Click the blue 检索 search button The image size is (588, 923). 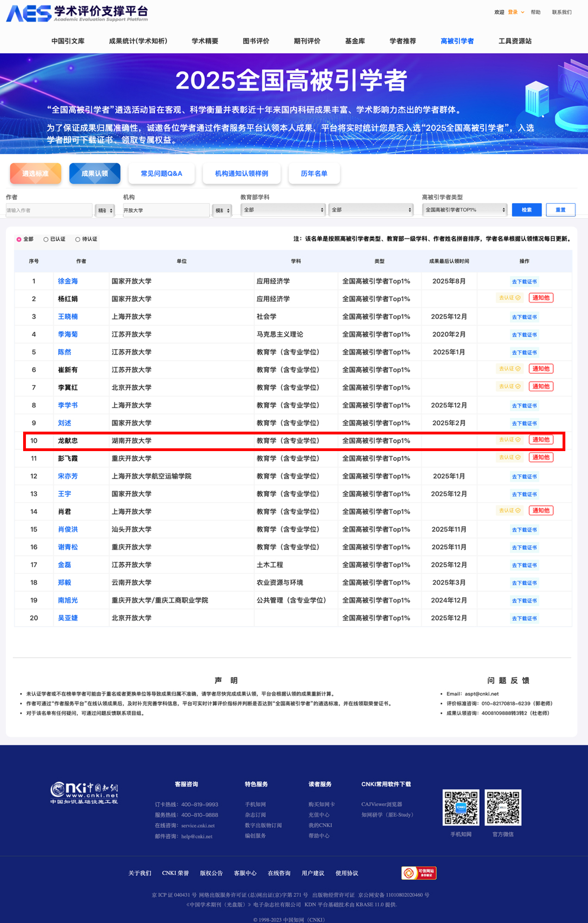526,210
